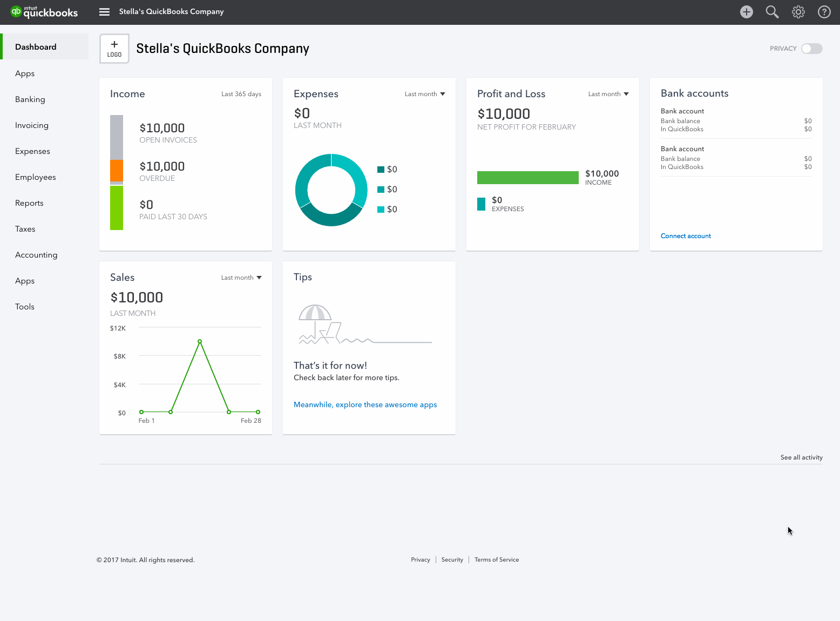Click the Sales card title
This screenshot has width=840, height=621.
coord(123,278)
